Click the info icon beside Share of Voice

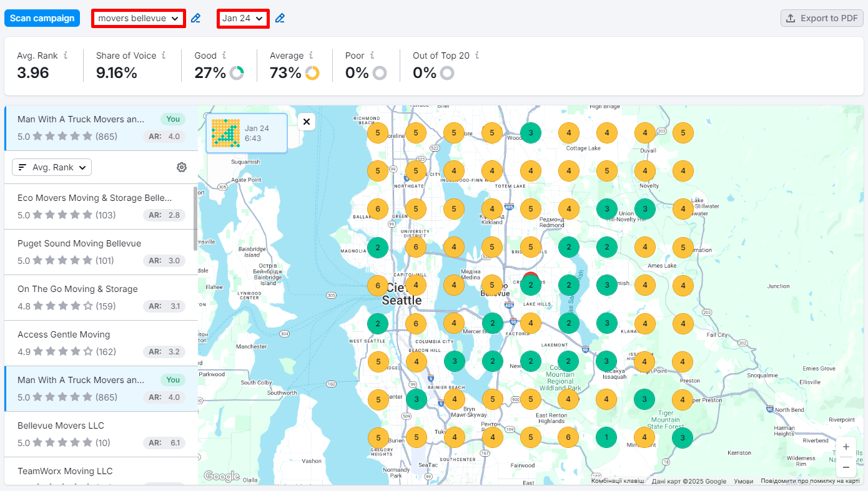coord(164,56)
